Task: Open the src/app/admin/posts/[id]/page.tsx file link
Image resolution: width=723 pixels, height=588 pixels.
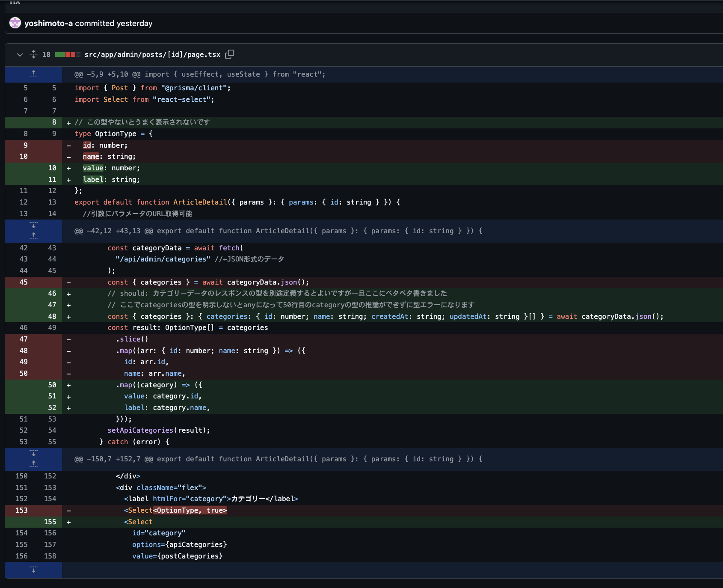Action: point(152,55)
